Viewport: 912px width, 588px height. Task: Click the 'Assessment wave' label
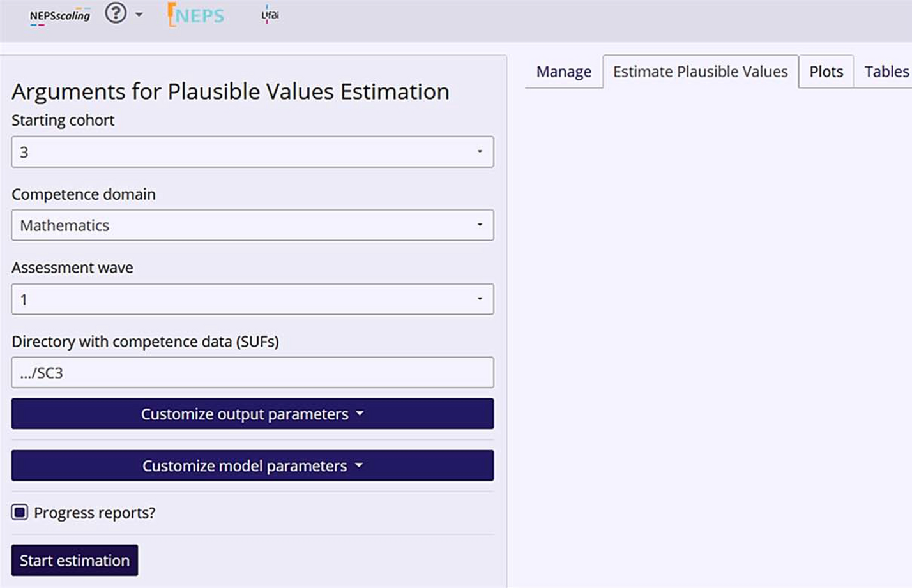[x=72, y=268]
